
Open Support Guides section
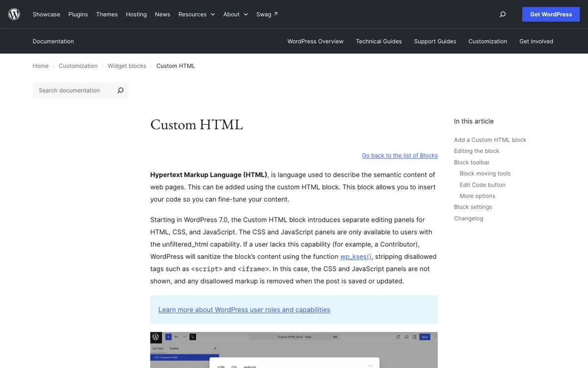435,41
